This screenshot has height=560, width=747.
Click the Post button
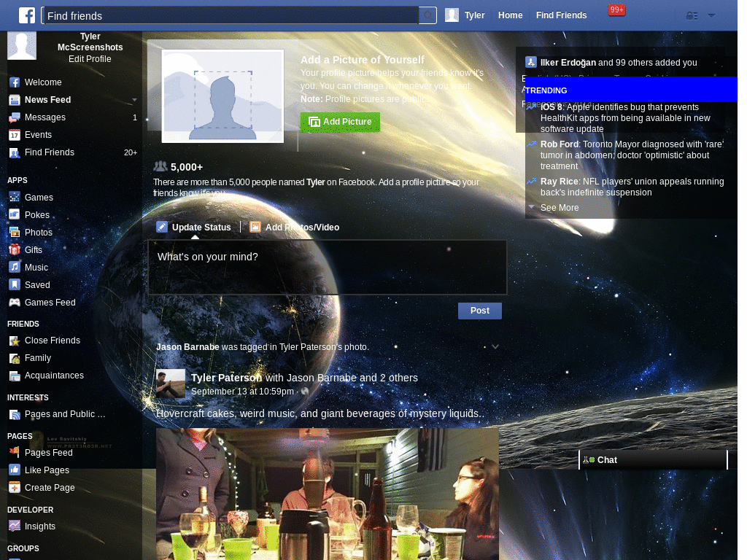tap(480, 311)
